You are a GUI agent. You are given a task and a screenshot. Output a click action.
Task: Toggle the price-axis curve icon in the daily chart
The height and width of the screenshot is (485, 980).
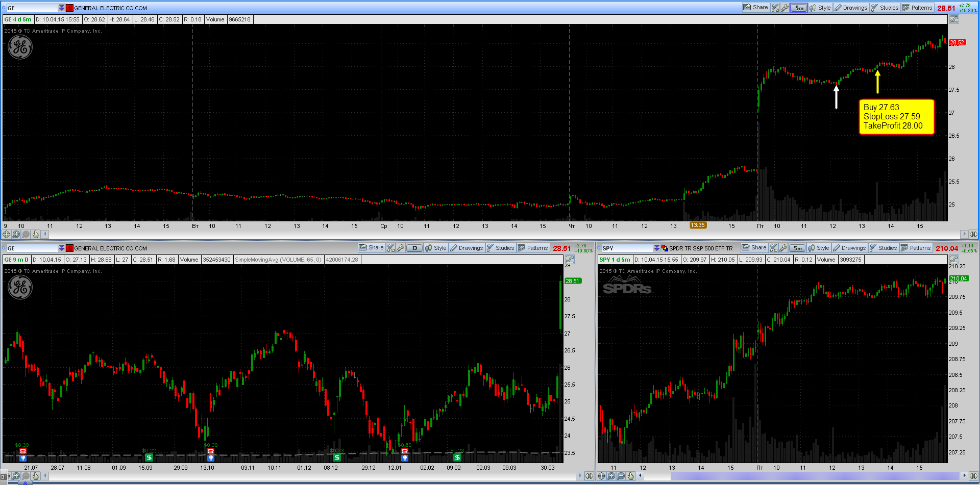point(570,260)
